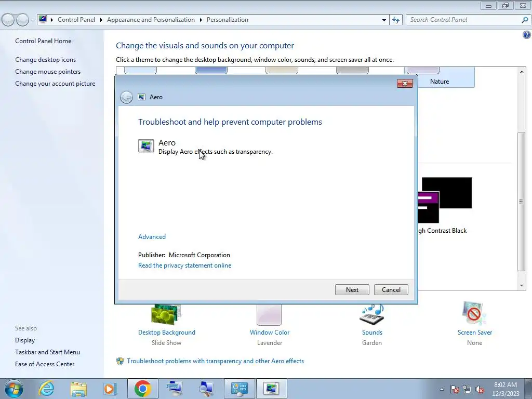Viewport: 532px width, 399px height.
Task: Go to Control Panel Home
Action: [43, 41]
